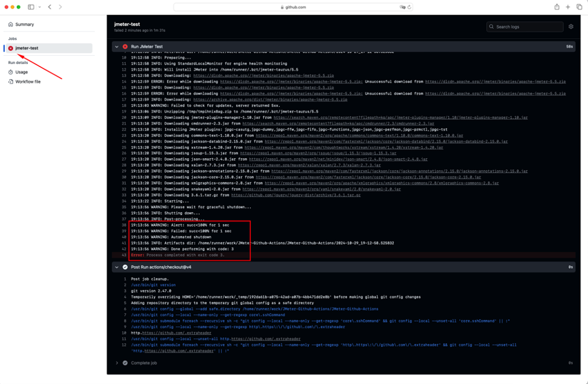Screen dimensions: 588x384
Task: Open the apache-jmeter-5.5.zip link on line 13
Action: coord(263,76)
